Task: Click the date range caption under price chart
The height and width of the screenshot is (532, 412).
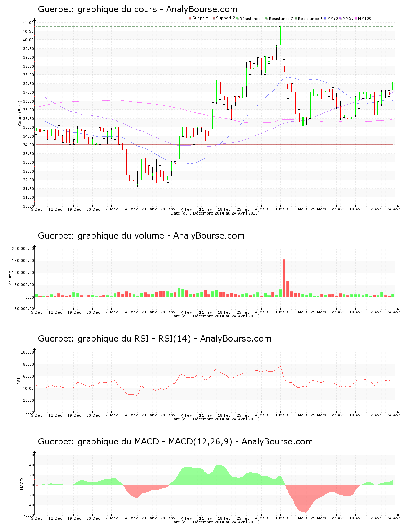Action: (x=215, y=213)
